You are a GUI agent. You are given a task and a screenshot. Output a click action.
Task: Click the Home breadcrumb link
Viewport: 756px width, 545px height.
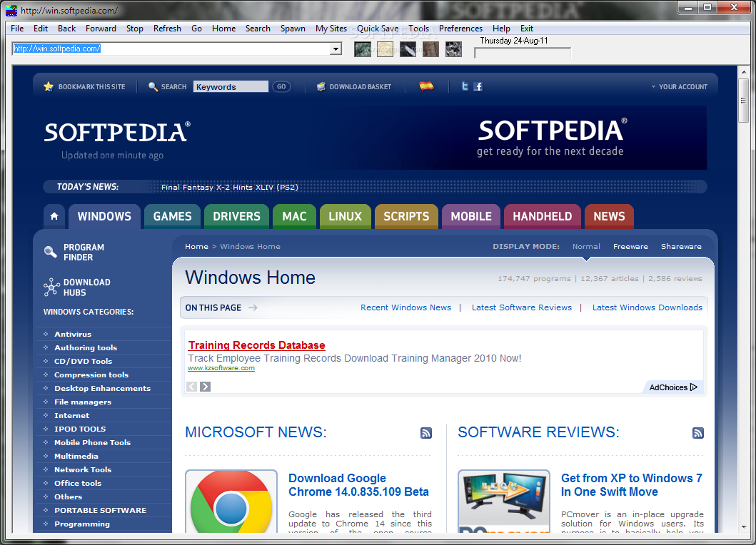tap(197, 246)
